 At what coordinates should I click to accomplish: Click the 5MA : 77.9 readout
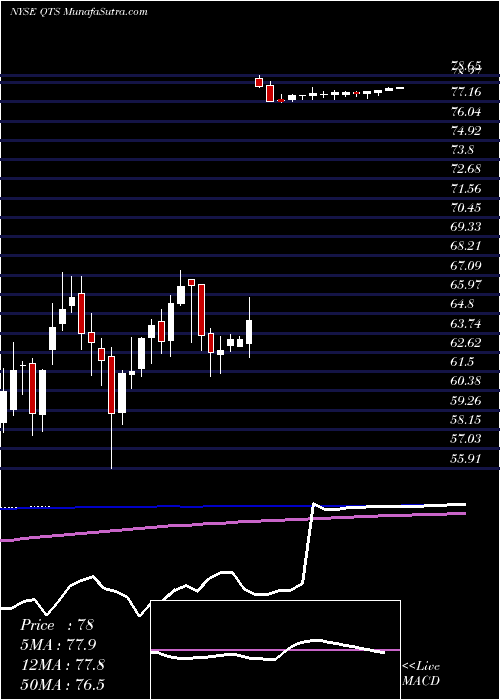58,645
